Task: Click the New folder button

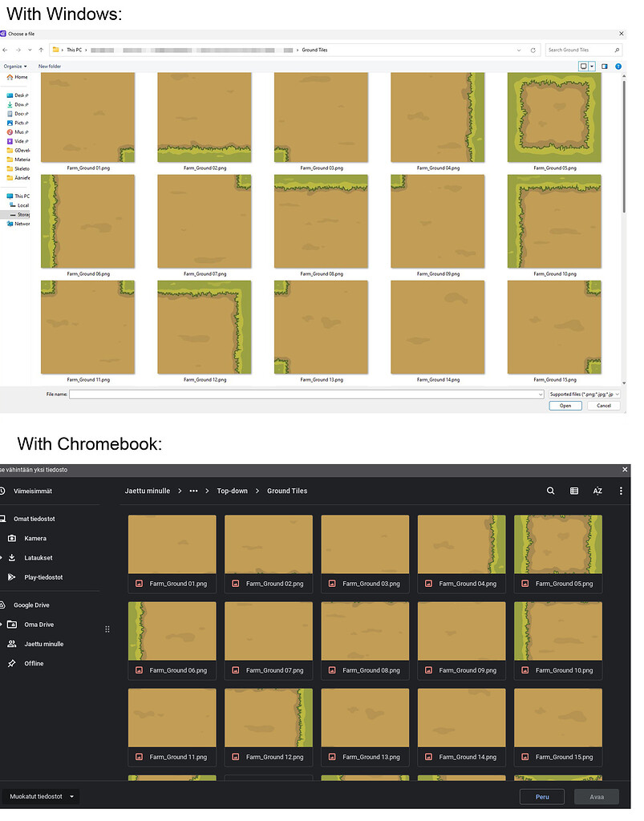Action: pos(51,66)
